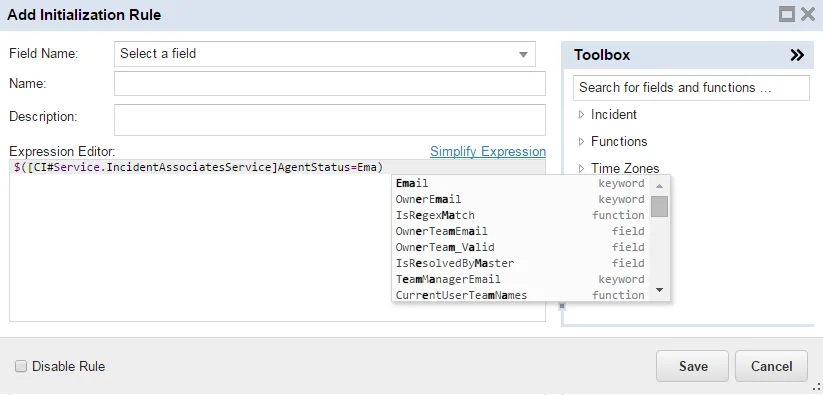Choose the Email keyword suggestion

pos(520,183)
